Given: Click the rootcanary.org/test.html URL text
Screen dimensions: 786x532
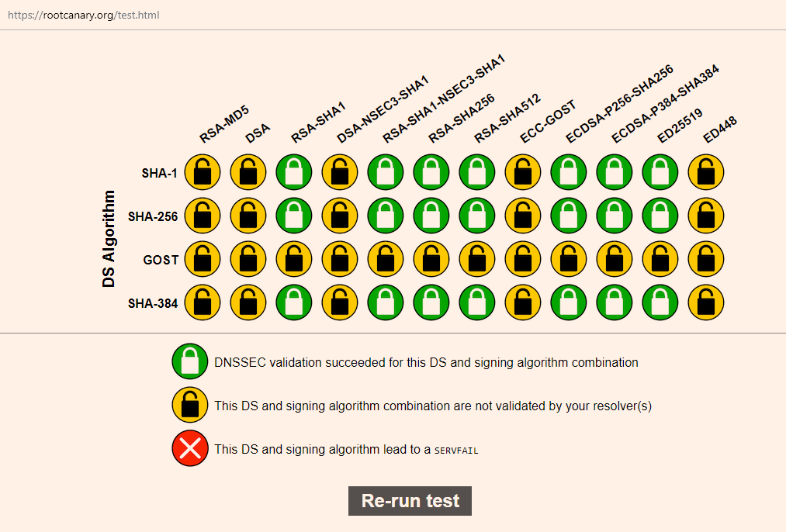Looking at the screenshot, I should click(84, 15).
